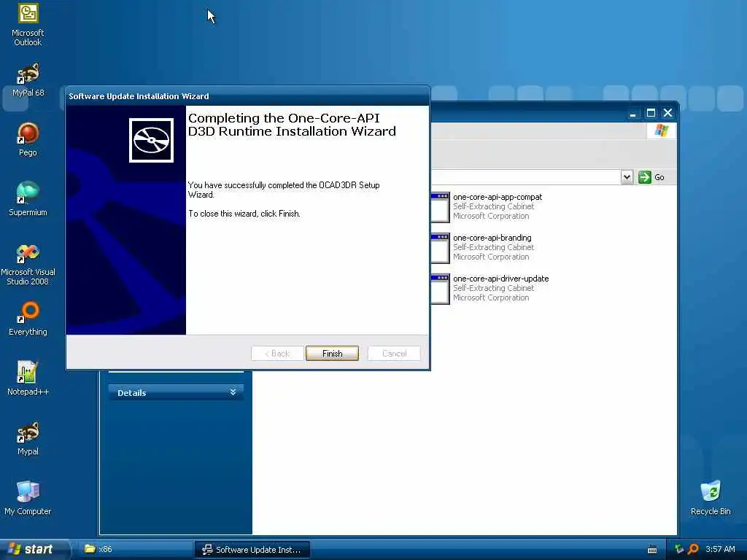Click the greyed-out Cancel button
This screenshot has height=560, width=747.
tap(394, 354)
